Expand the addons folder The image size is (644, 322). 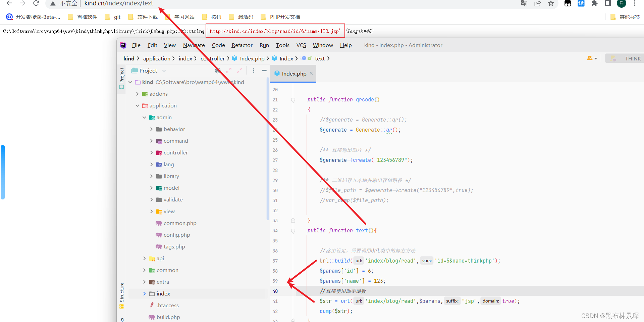(x=137, y=94)
